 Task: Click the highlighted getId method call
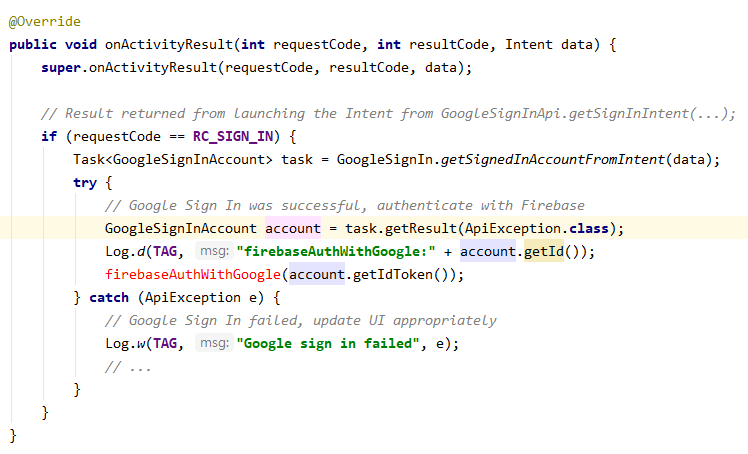click(544, 251)
